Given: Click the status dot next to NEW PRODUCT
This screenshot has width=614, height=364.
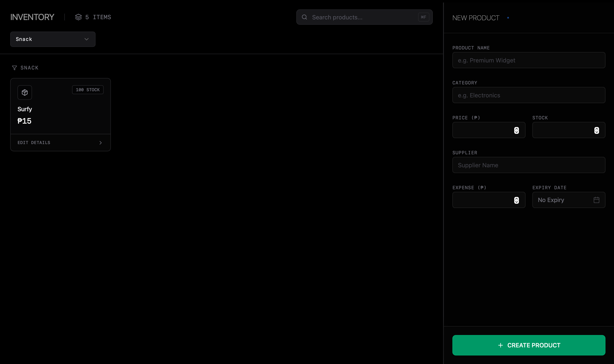Looking at the screenshot, I should (x=508, y=17).
